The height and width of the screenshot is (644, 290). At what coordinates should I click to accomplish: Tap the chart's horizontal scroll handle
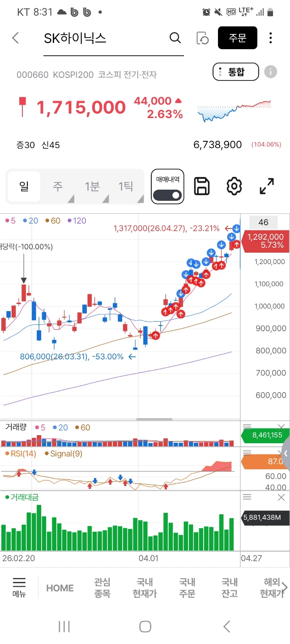click(154, 419)
